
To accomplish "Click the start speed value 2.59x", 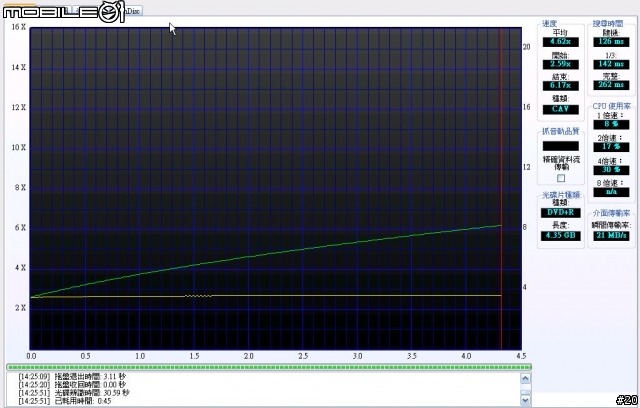I will (x=560, y=64).
